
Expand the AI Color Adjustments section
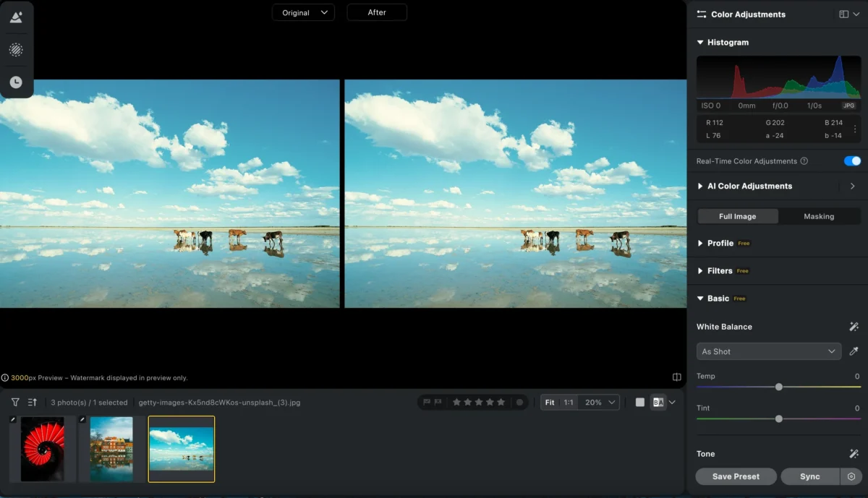click(749, 186)
